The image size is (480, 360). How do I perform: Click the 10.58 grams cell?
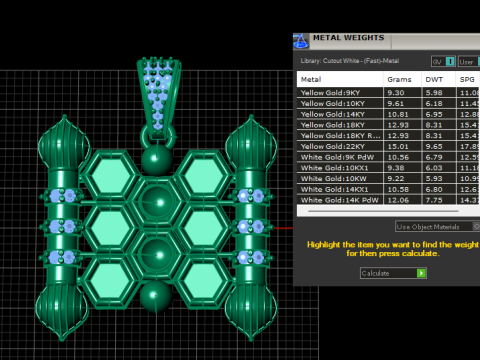click(402, 189)
